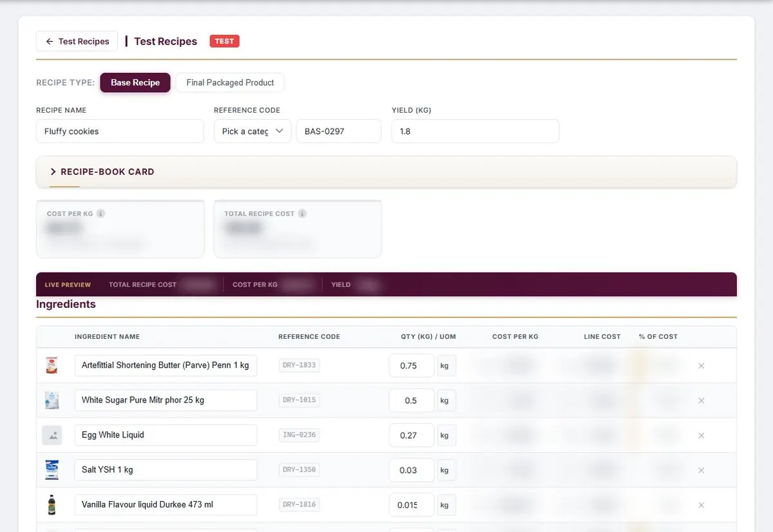Show info tooltip for Total Recipe Cost
This screenshot has height=532, width=773.
point(302,214)
